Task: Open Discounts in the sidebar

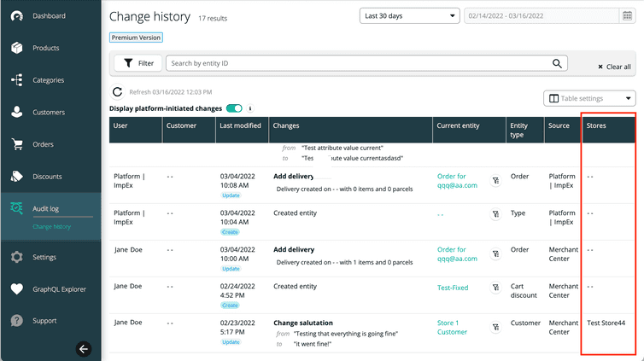Action: pos(47,177)
